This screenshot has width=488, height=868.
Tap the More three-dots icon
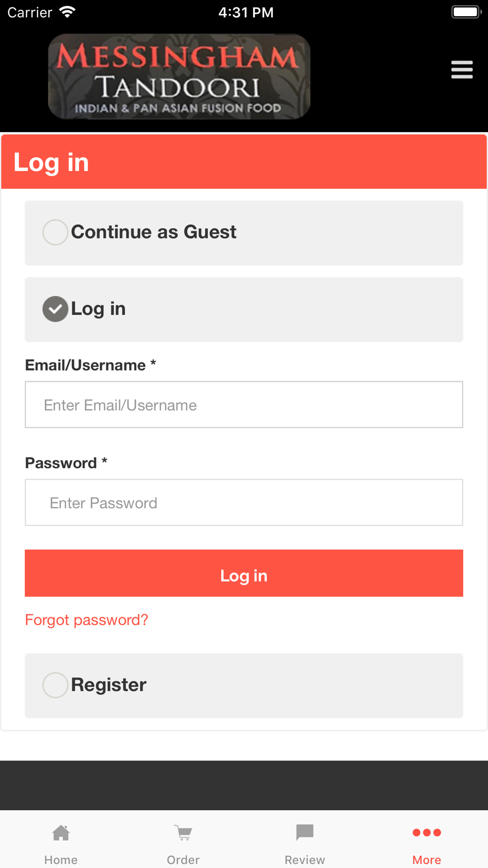(x=427, y=832)
